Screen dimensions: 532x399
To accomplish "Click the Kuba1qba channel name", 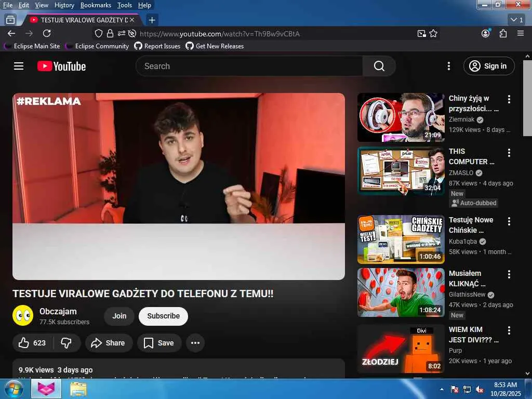I will pos(463,242).
